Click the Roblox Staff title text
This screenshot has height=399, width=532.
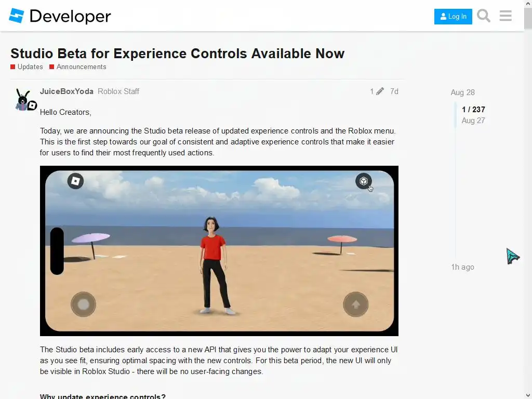(x=118, y=91)
